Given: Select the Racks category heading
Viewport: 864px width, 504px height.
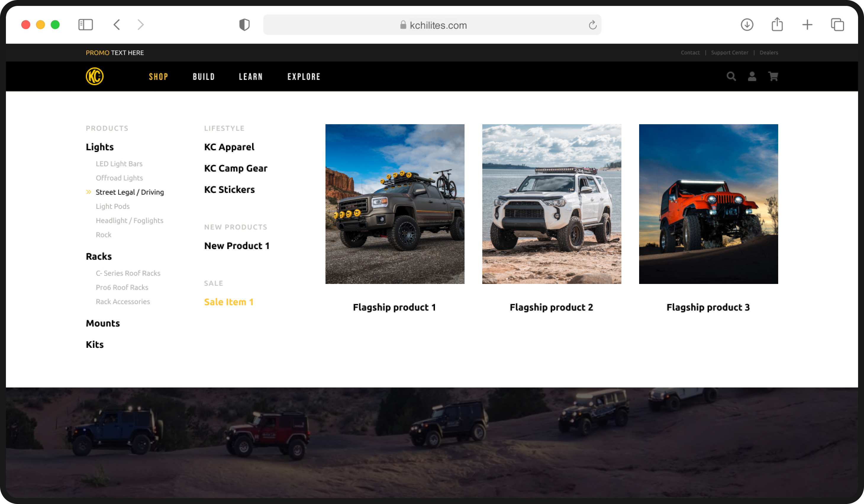Looking at the screenshot, I should tap(99, 256).
